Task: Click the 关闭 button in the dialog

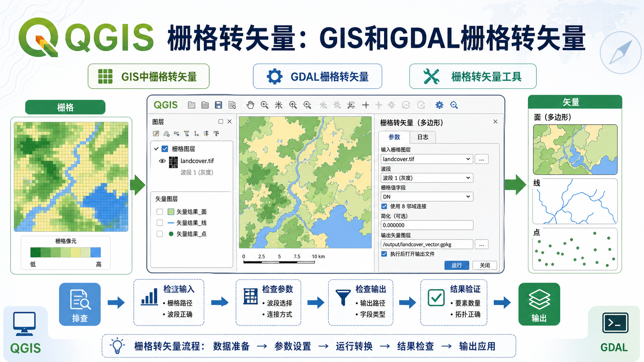Action: 485,265
